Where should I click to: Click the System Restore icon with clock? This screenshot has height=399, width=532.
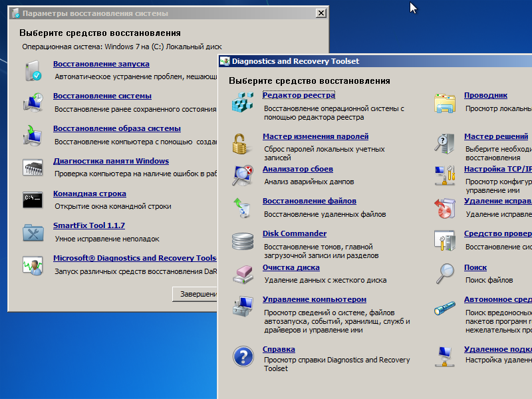pyautogui.click(x=33, y=102)
